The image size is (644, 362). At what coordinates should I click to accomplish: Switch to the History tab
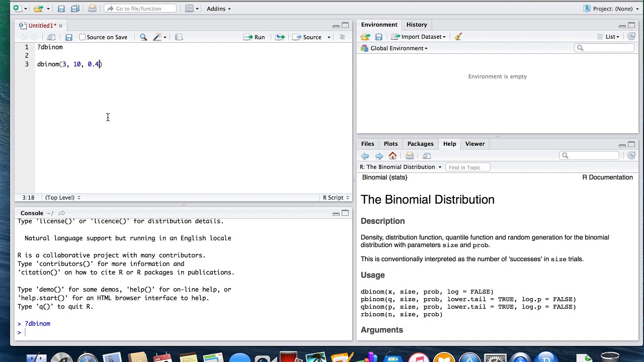click(x=417, y=25)
